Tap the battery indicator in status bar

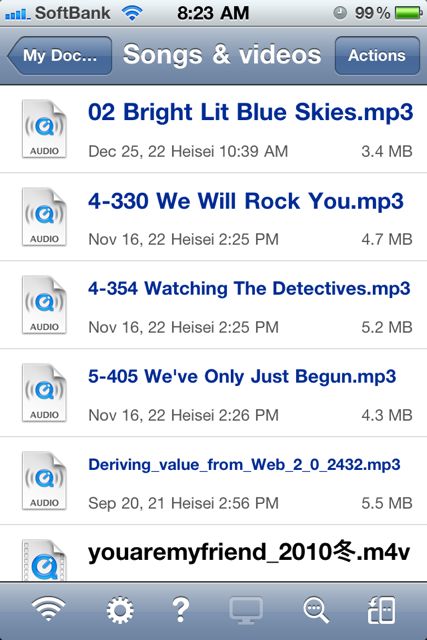pyautogui.click(x=408, y=13)
